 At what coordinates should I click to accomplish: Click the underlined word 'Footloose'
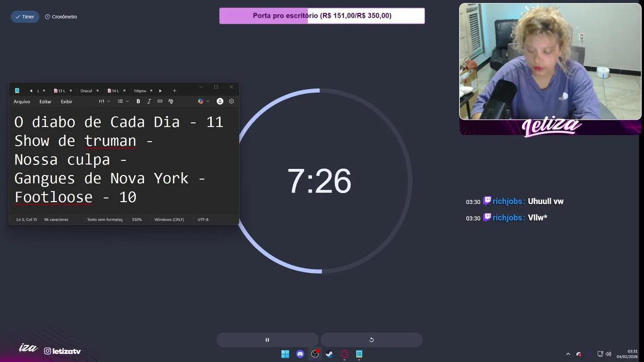53,197
